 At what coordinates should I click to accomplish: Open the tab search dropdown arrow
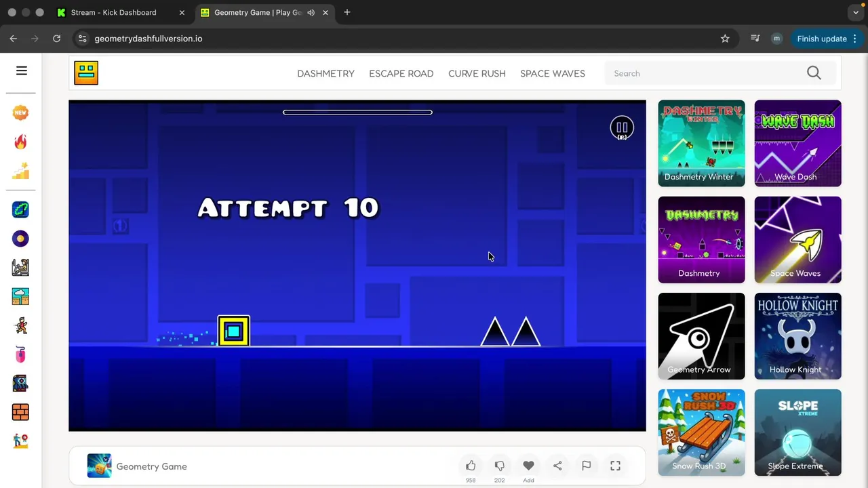coord(856,12)
